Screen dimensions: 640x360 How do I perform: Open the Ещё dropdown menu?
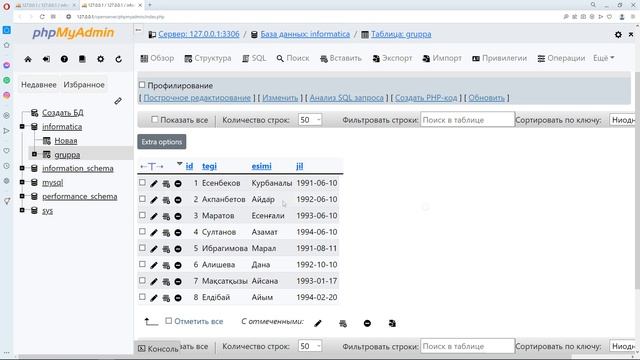[604, 58]
